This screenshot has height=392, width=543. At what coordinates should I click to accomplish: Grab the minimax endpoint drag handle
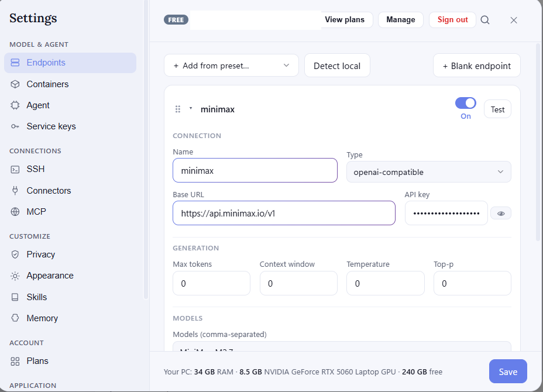(178, 109)
